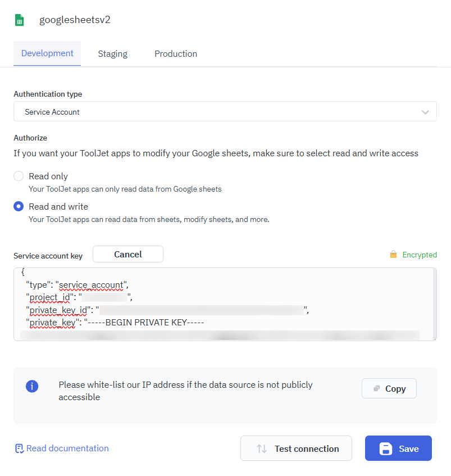Click the info icon in the IP notice
The width and height of the screenshot is (451, 476).
(32, 386)
